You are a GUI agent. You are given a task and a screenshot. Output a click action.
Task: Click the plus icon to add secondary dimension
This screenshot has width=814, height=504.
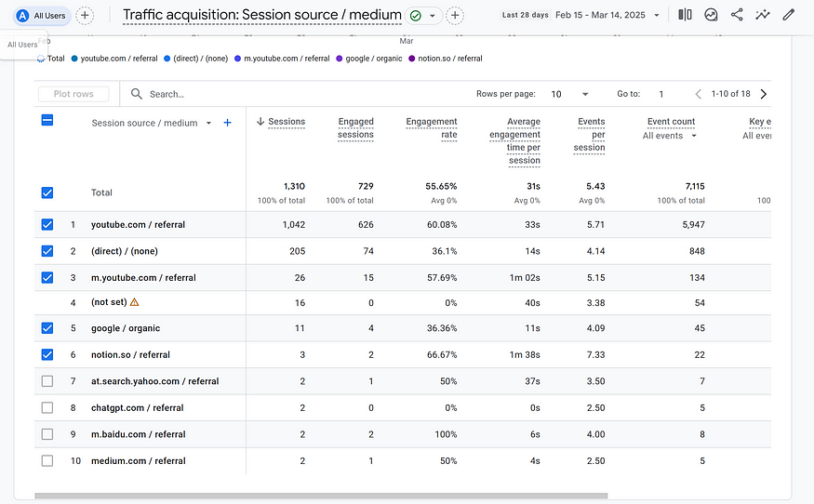[x=228, y=123]
